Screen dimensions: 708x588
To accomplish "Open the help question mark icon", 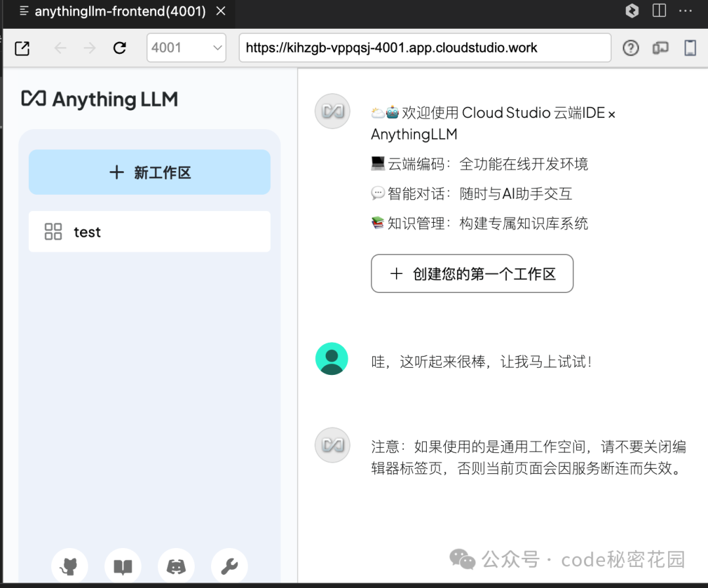I will 631,48.
